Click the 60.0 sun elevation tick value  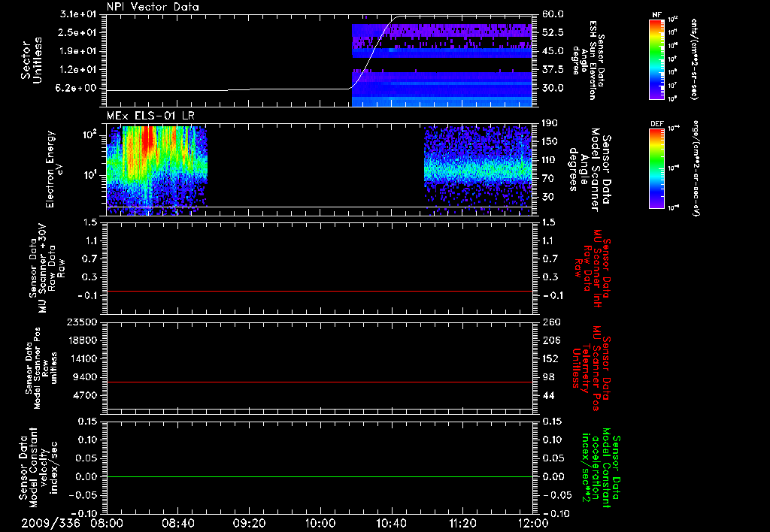click(553, 14)
